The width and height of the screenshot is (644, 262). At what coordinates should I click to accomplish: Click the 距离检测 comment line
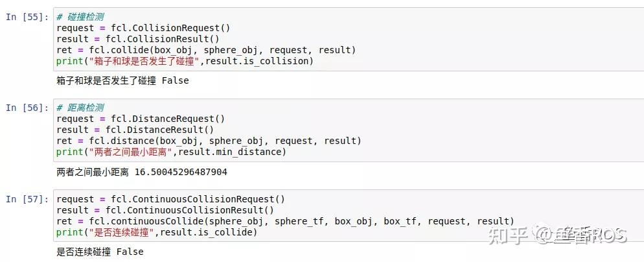pyautogui.click(x=80, y=108)
